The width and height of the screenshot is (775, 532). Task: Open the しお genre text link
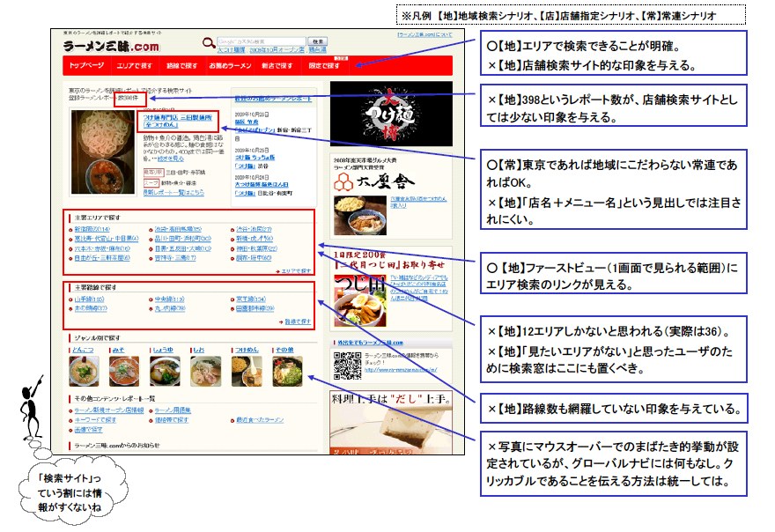tap(199, 350)
